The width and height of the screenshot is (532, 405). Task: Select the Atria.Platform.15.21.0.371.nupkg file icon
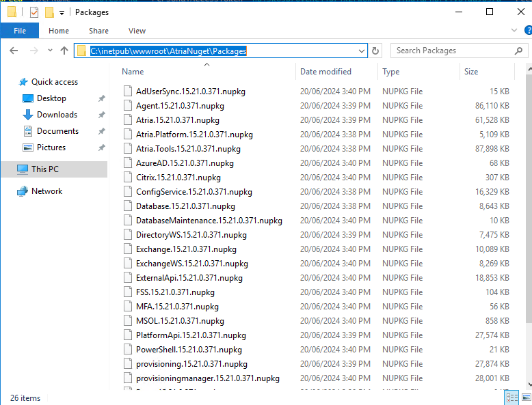128,135
